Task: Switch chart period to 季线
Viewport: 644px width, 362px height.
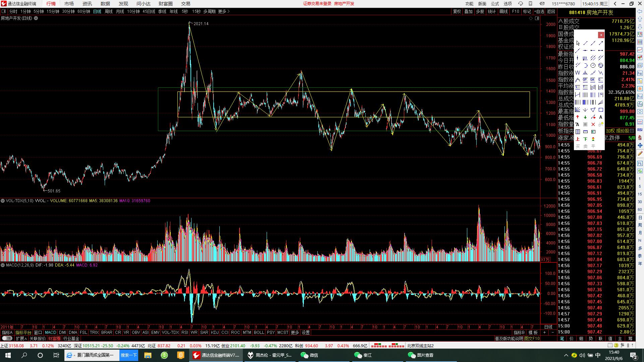Action: [162, 11]
